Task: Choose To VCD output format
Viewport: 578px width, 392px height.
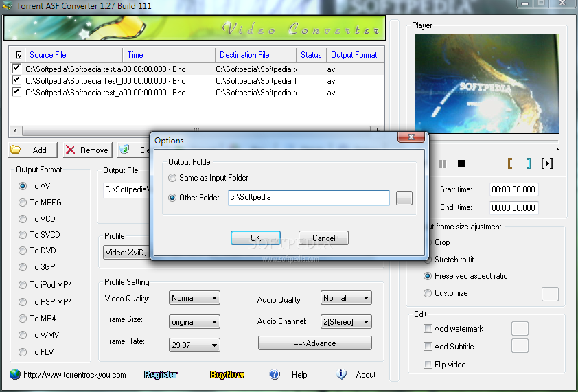Action: pyautogui.click(x=23, y=219)
